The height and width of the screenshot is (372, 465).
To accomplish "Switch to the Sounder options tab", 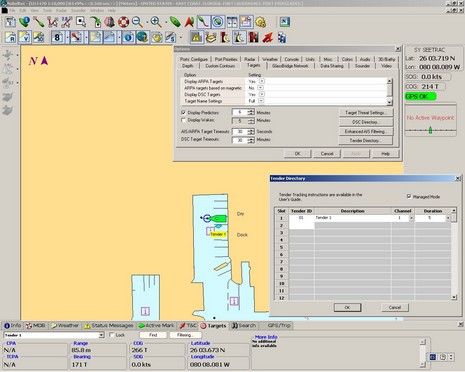I will pyautogui.click(x=362, y=66).
